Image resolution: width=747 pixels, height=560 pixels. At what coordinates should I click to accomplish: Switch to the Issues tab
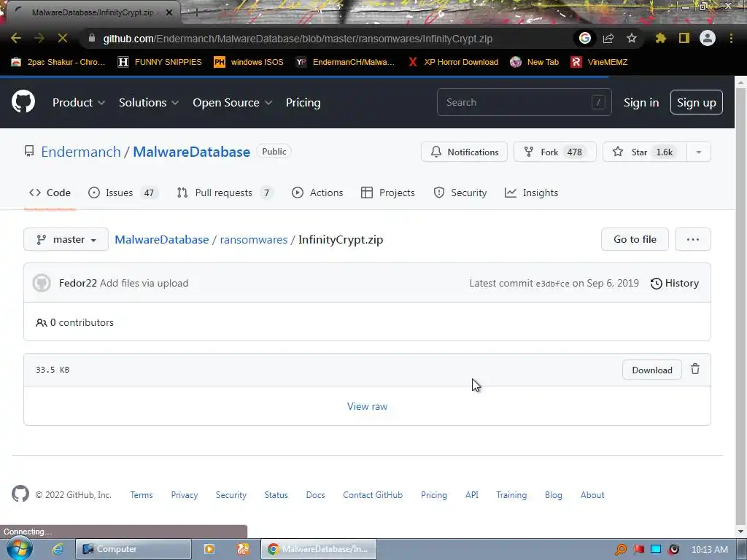[122, 192]
